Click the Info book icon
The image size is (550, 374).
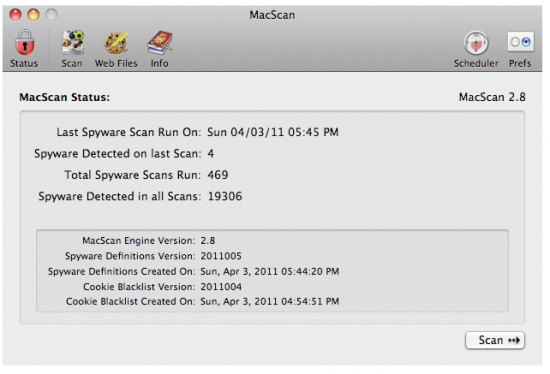[160, 42]
